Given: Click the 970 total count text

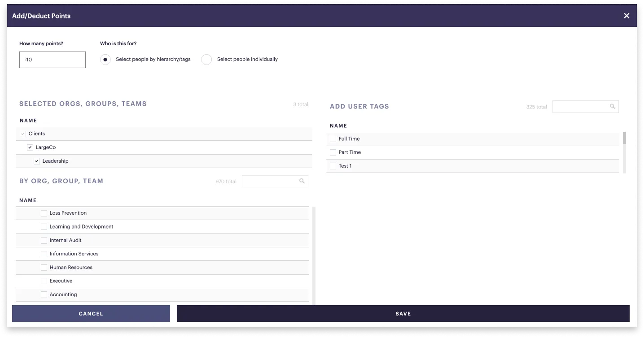Looking at the screenshot, I should (226, 181).
